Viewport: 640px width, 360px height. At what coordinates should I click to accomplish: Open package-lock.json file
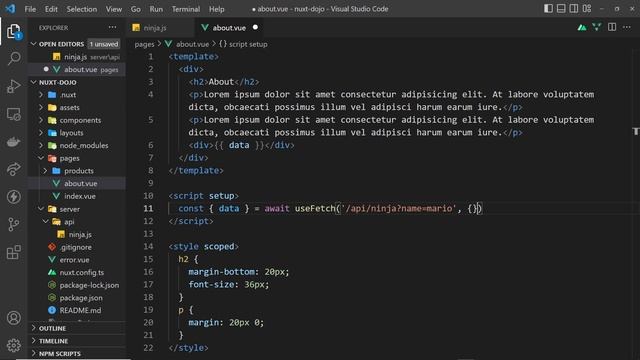pos(89,285)
